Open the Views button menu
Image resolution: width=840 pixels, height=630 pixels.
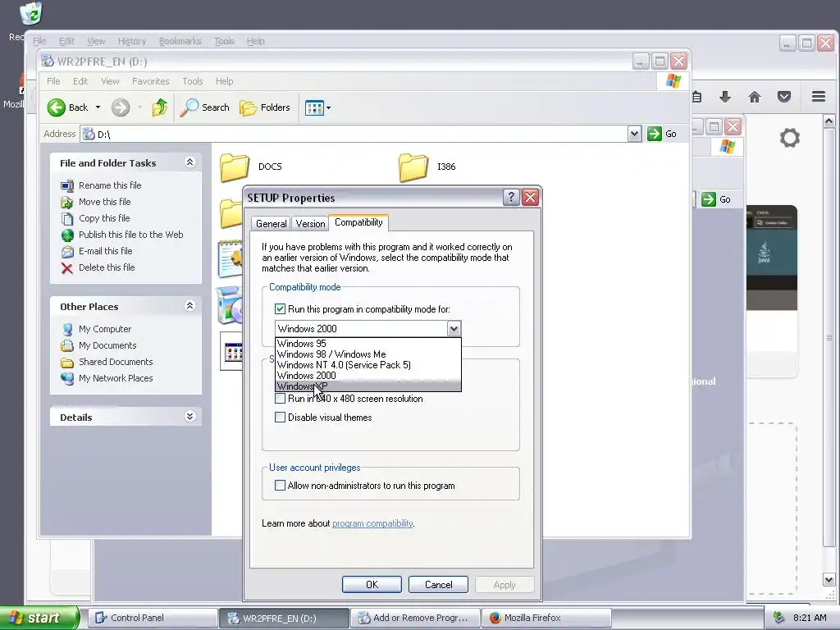[x=317, y=107]
